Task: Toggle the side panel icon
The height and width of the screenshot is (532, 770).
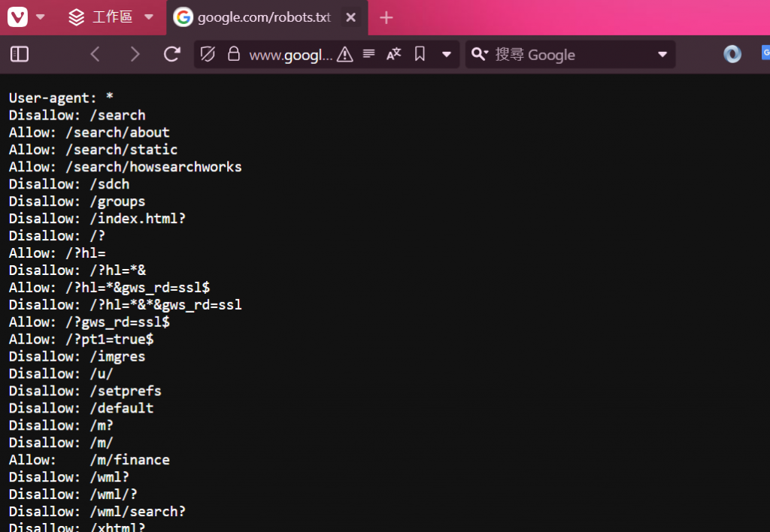Action: pyautogui.click(x=20, y=54)
